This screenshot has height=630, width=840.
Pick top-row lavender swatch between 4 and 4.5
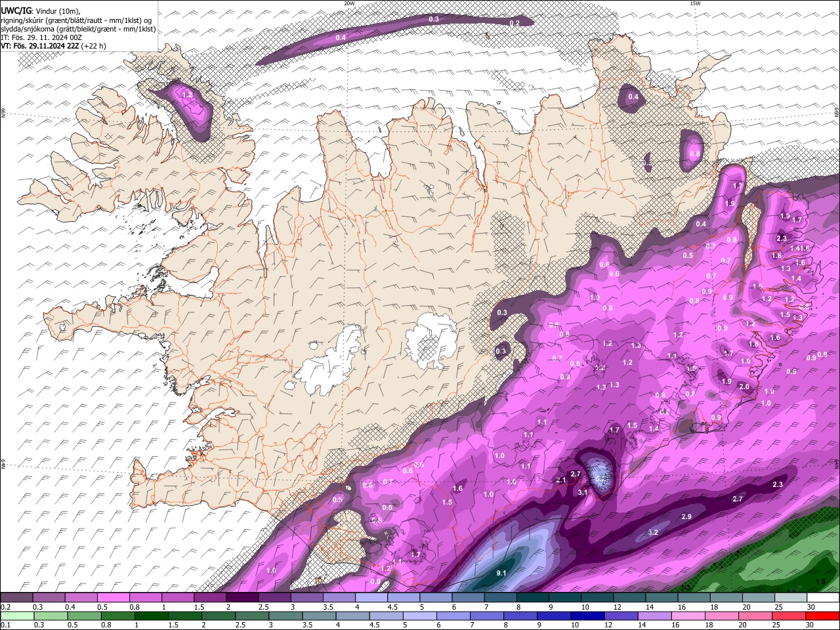(371, 598)
